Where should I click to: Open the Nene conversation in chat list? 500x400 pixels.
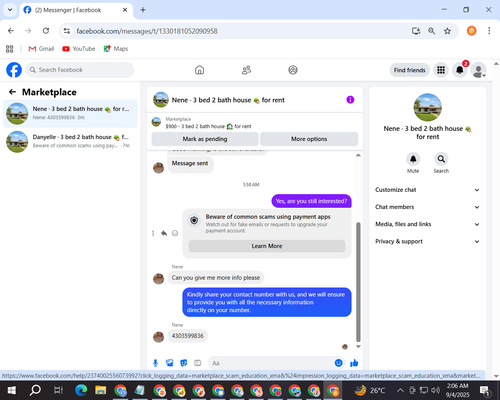pos(70,113)
